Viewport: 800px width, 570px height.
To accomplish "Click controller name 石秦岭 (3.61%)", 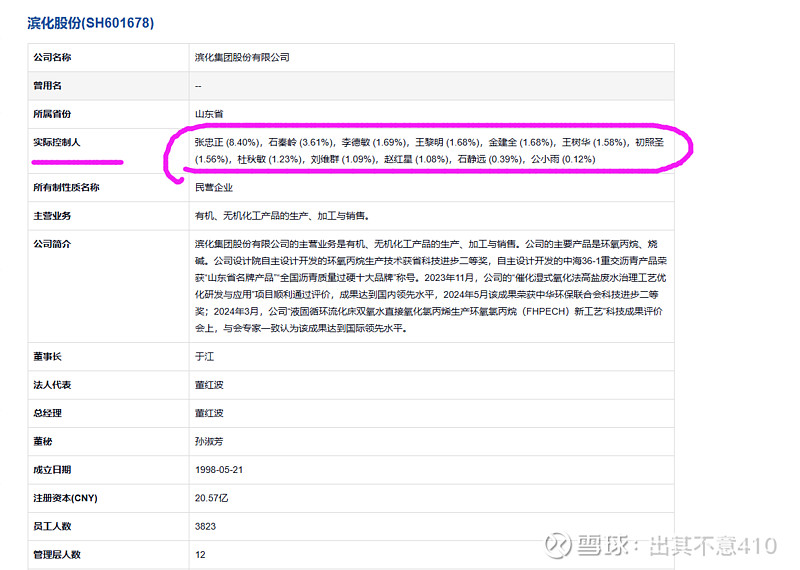I will click(302, 142).
